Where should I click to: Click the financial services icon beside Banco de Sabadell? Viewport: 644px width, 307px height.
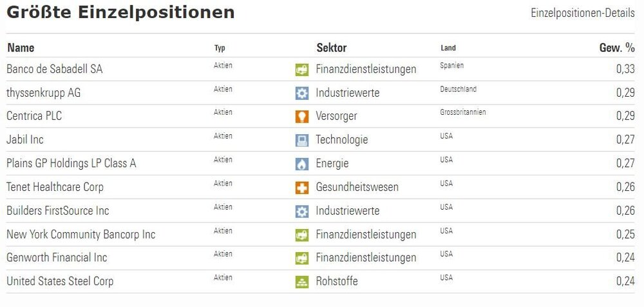[301, 70]
